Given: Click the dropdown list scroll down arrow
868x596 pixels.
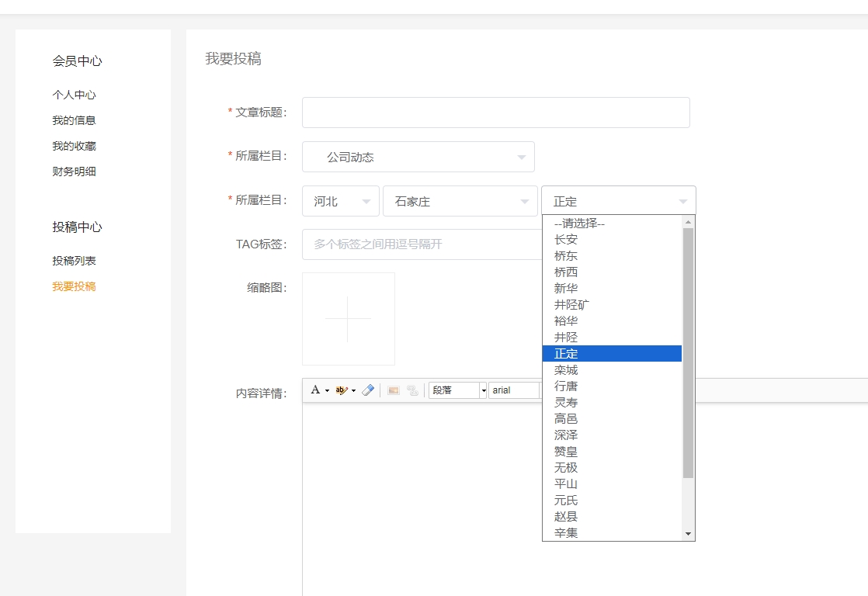Looking at the screenshot, I should click(688, 534).
